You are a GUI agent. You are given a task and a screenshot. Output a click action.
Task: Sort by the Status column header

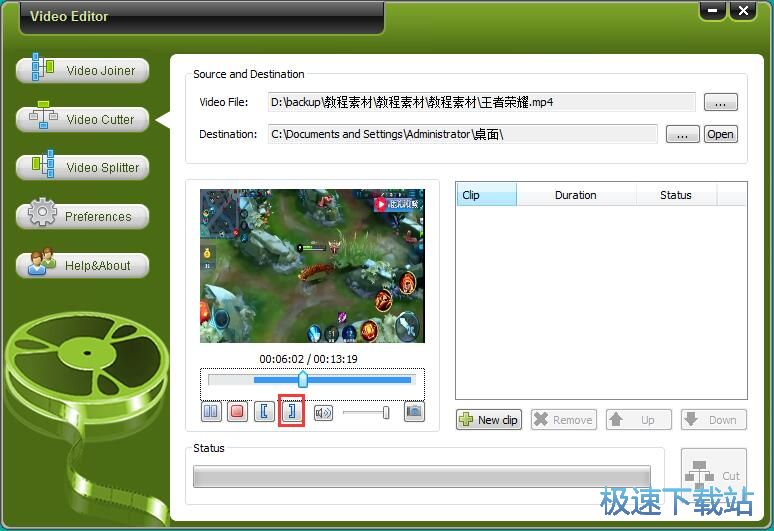tap(676, 195)
